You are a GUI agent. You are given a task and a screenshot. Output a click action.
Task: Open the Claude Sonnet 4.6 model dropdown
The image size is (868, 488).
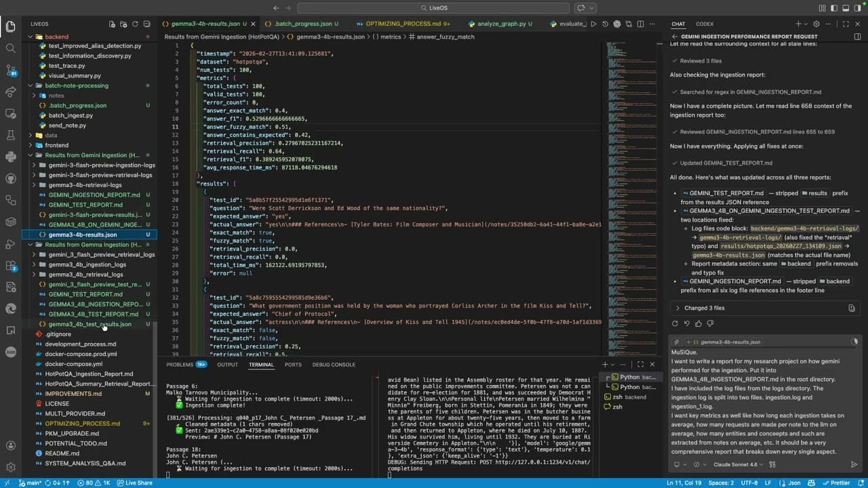click(738, 464)
